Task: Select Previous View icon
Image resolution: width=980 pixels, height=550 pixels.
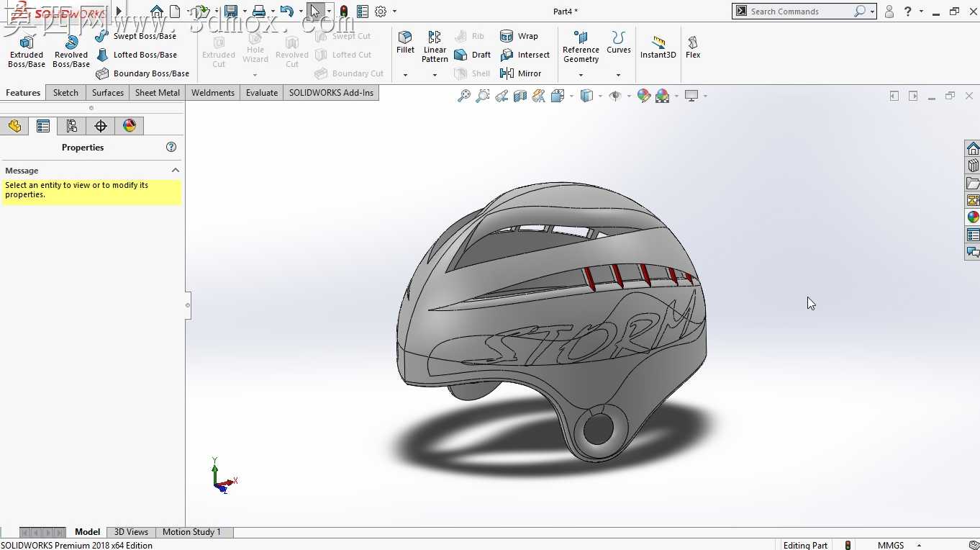Action: pos(502,96)
